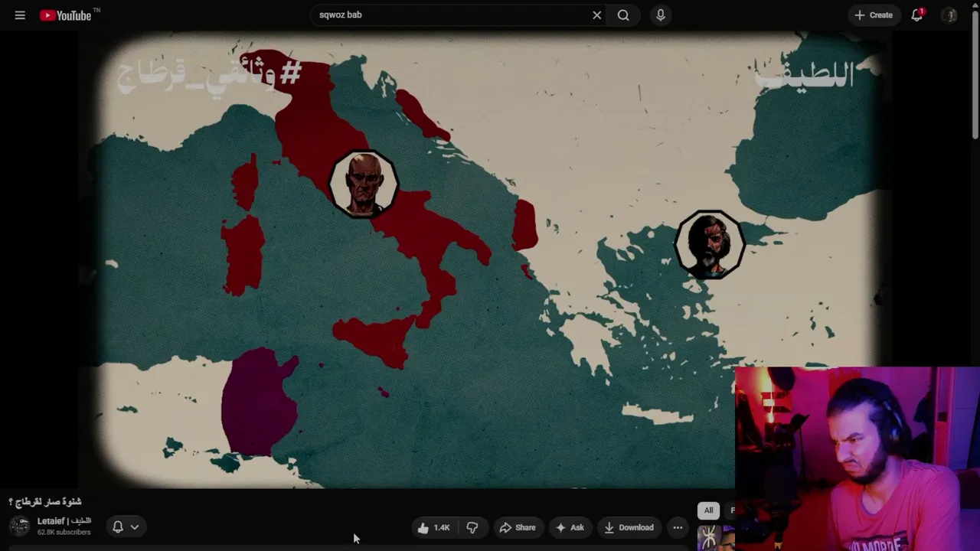
Task: Click the Arabic video title below the player
Action: 45,502
